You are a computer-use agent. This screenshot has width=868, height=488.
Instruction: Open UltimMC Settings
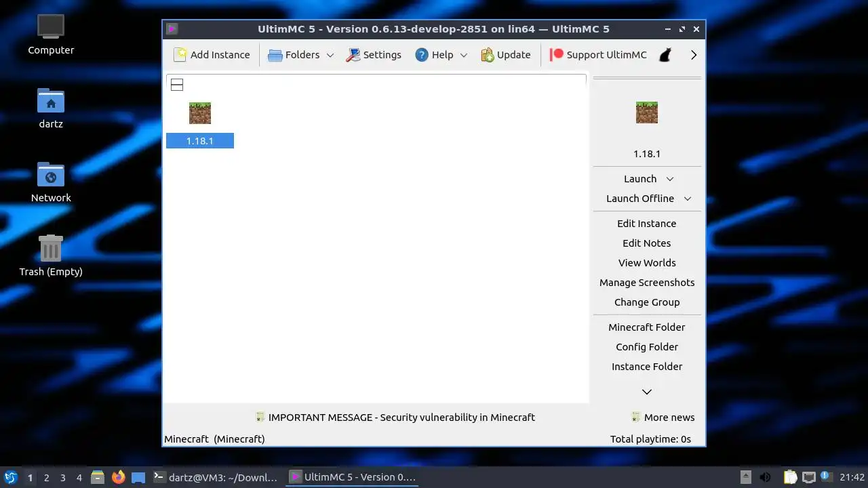(374, 55)
